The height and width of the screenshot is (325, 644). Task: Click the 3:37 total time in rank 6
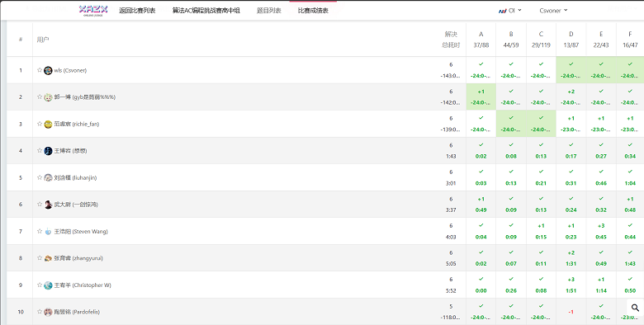pos(451,210)
